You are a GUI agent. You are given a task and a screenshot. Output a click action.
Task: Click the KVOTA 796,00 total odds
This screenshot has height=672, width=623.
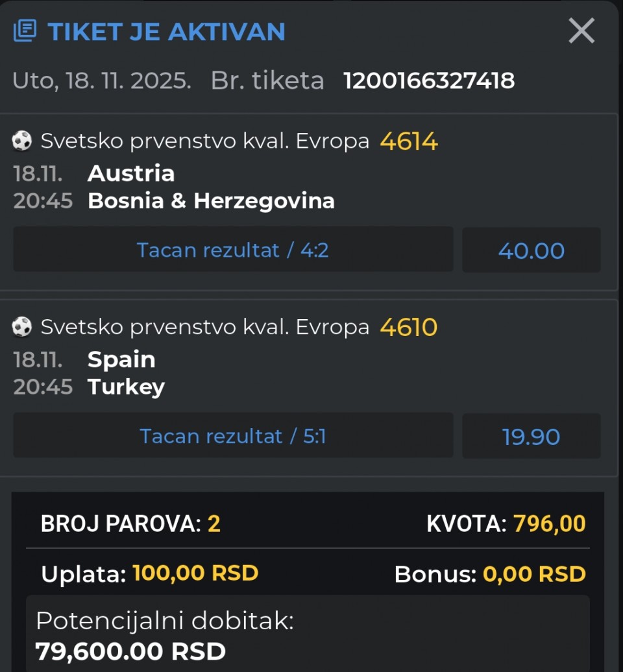click(506, 523)
